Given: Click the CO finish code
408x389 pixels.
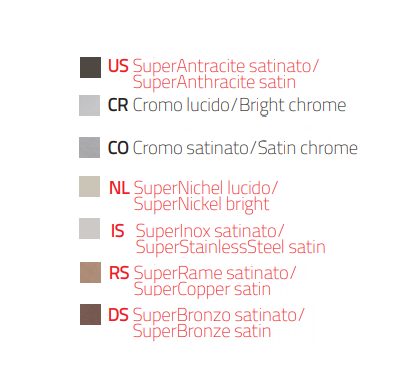Looking at the screenshot, I should (118, 148).
